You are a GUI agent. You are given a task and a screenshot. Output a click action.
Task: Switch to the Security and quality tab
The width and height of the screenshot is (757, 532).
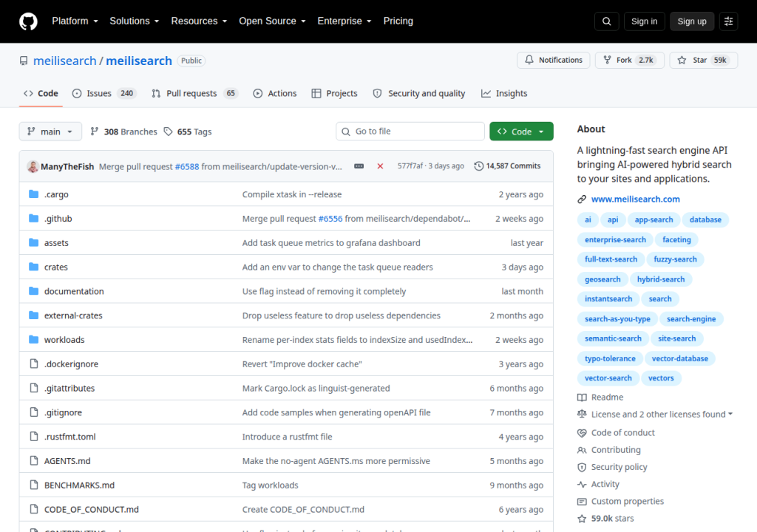tap(419, 93)
